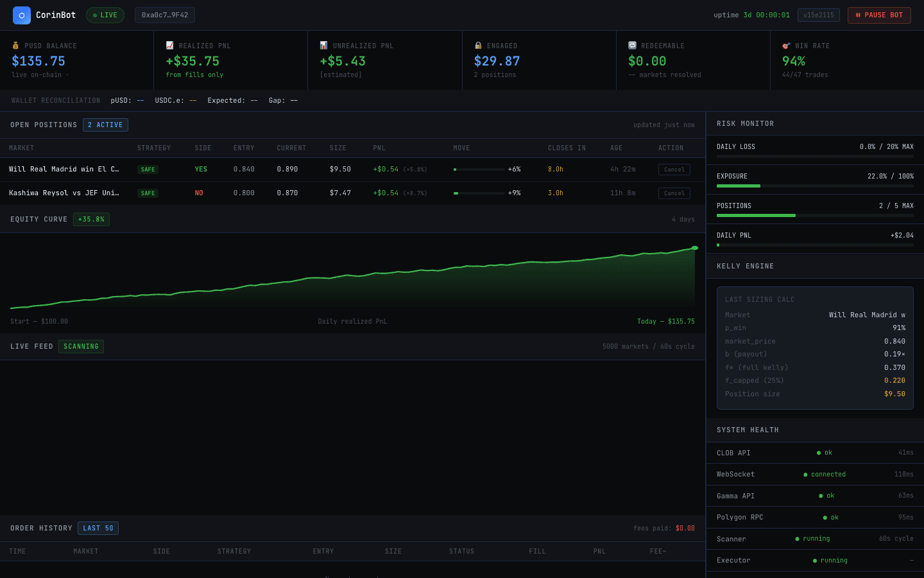924x578 pixels.
Task: Click the Today — $135.75 chart label
Action: pyautogui.click(x=666, y=322)
